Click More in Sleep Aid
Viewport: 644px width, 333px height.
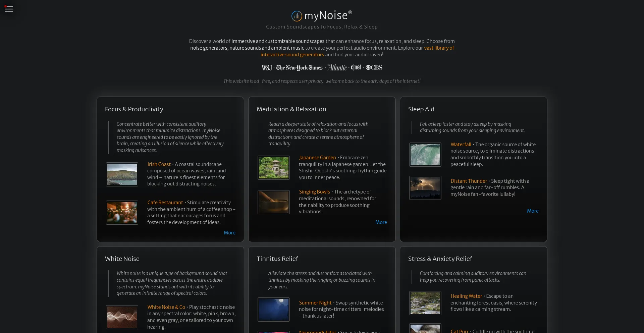(x=533, y=211)
